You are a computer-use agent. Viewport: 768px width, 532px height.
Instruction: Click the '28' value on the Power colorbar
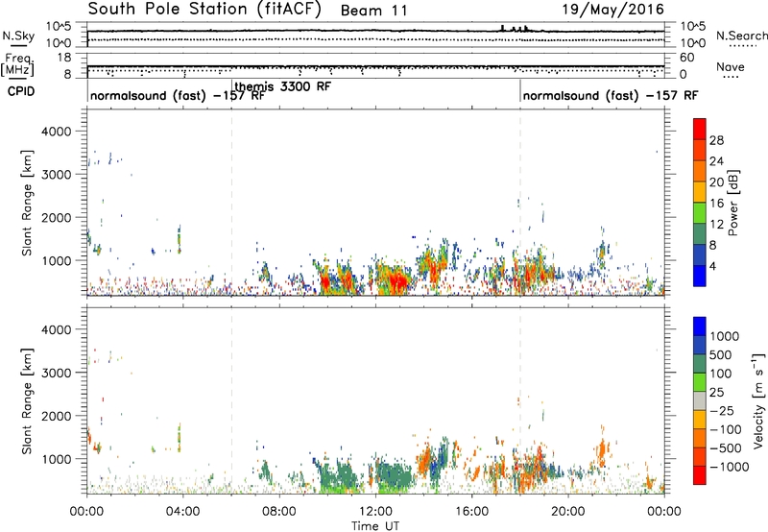tap(716, 140)
